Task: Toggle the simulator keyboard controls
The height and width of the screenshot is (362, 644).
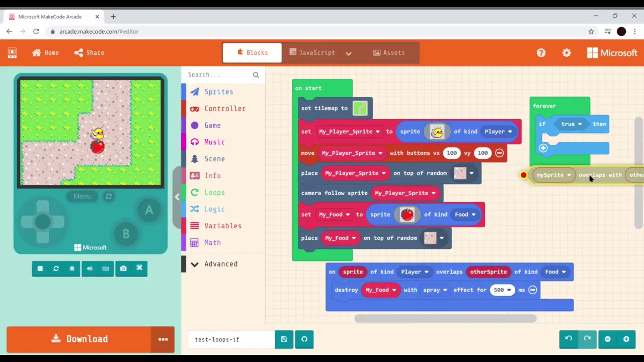Action: [106, 268]
